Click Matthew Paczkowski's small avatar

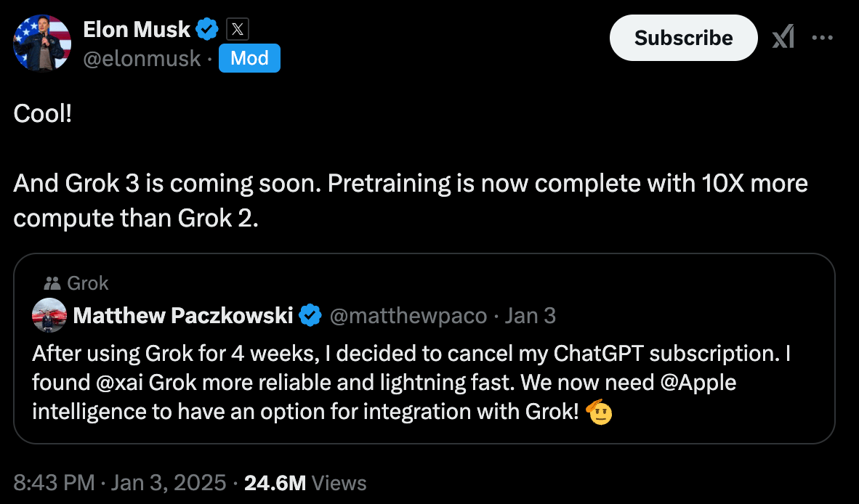click(x=50, y=315)
